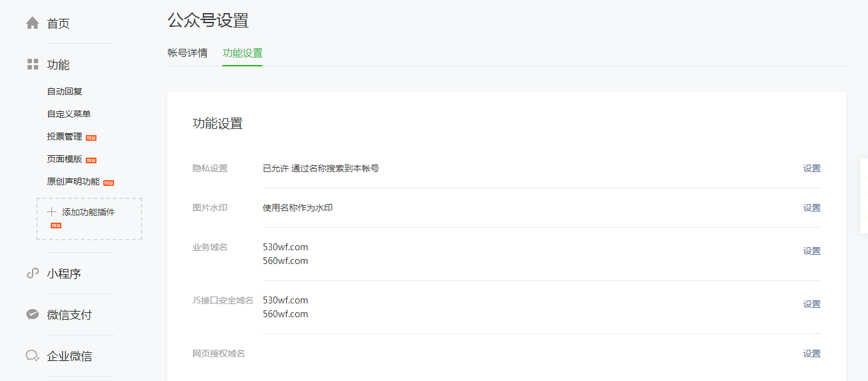Open 页面模版 in the sidebar
Viewport: 868px width, 381px height.
(65, 159)
